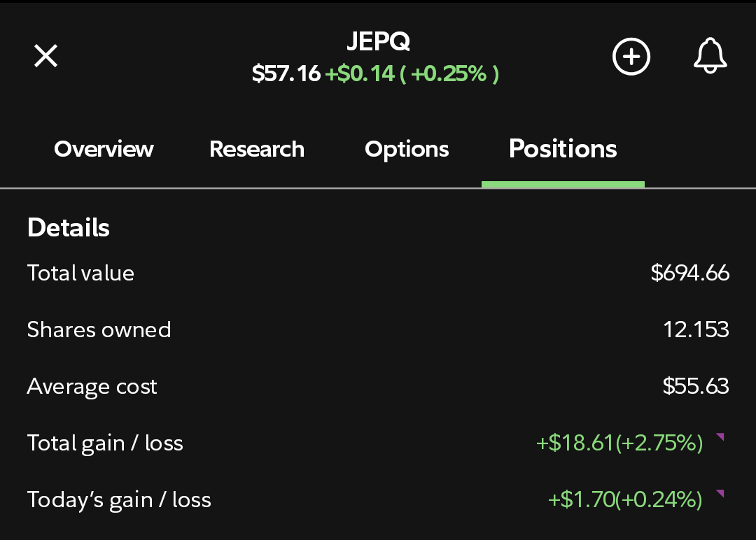Expand Today's gain / loss +$1.70 details
The width and height of the screenshot is (756, 540).
click(x=625, y=499)
